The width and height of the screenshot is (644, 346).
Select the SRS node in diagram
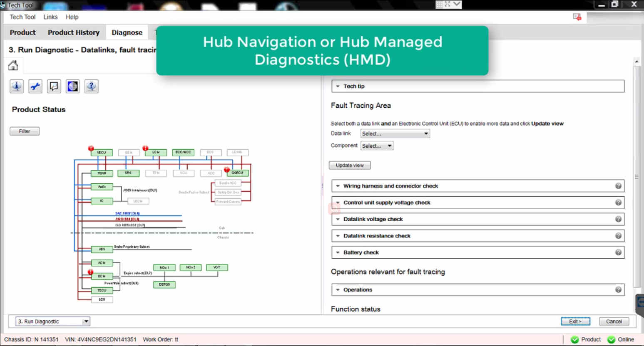[x=128, y=173]
